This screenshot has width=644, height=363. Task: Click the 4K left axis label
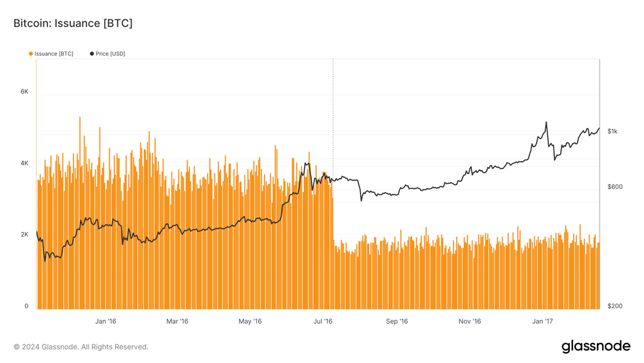pyautogui.click(x=24, y=163)
